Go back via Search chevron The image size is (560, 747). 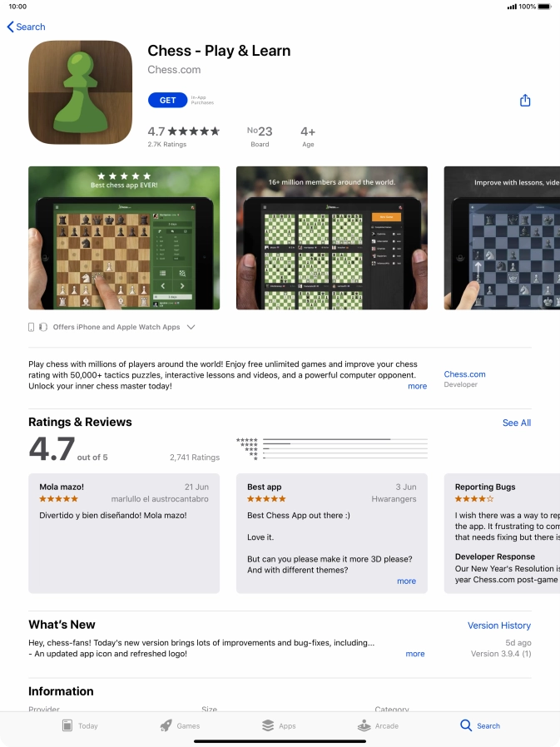coord(27,27)
